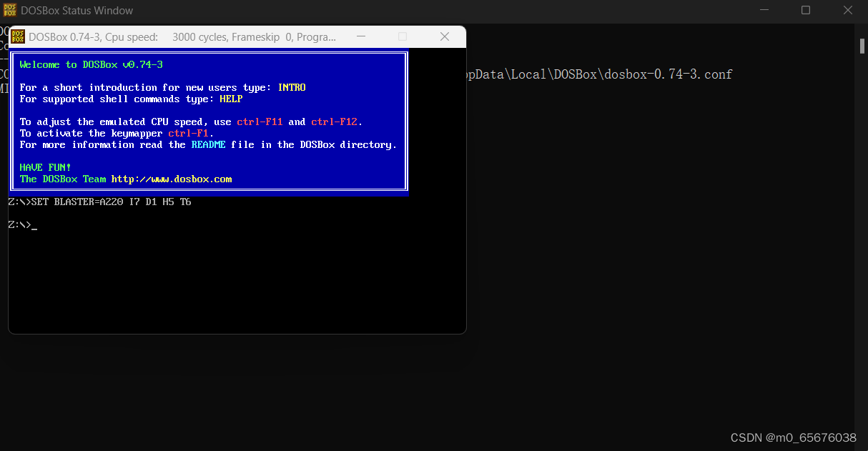Screen dimensions: 868x451
Task: Click the cyan README word
Action: tap(209, 144)
